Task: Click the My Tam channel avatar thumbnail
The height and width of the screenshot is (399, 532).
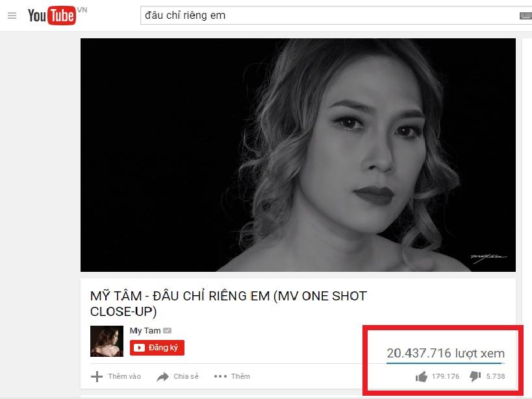Action: pos(107,341)
